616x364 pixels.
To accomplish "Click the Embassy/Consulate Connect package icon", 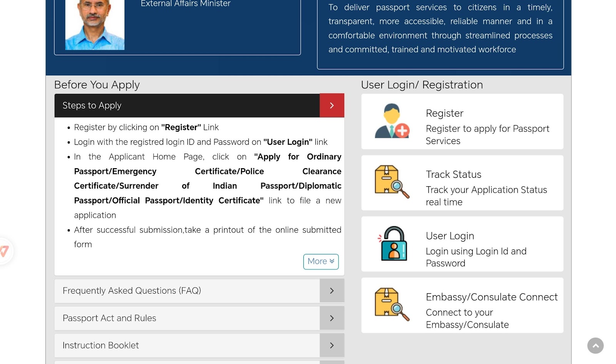I will [x=392, y=305].
